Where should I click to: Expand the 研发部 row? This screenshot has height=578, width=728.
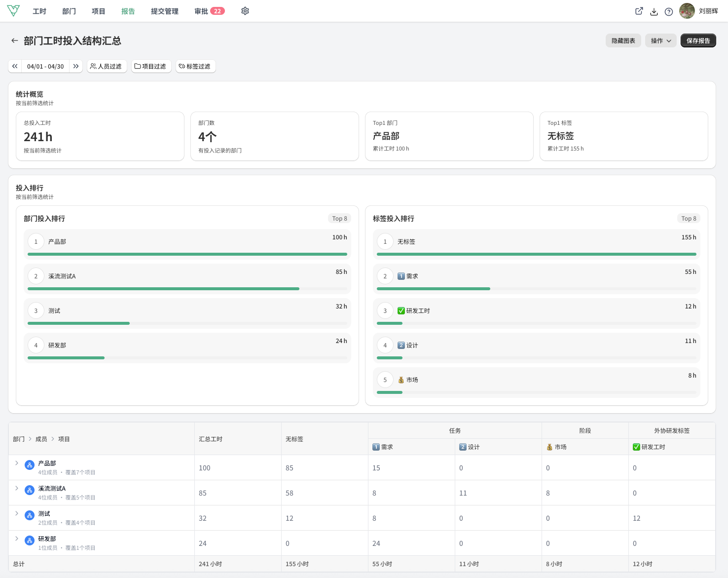point(17,539)
